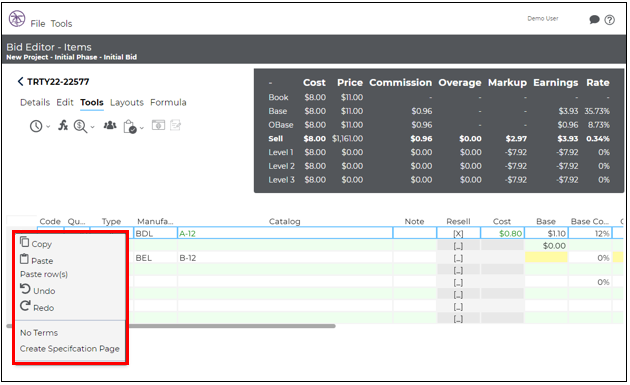Toggle the checked [X] Resell box on BDL row
This screenshot has width=630, height=385.
click(x=458, y=234)
